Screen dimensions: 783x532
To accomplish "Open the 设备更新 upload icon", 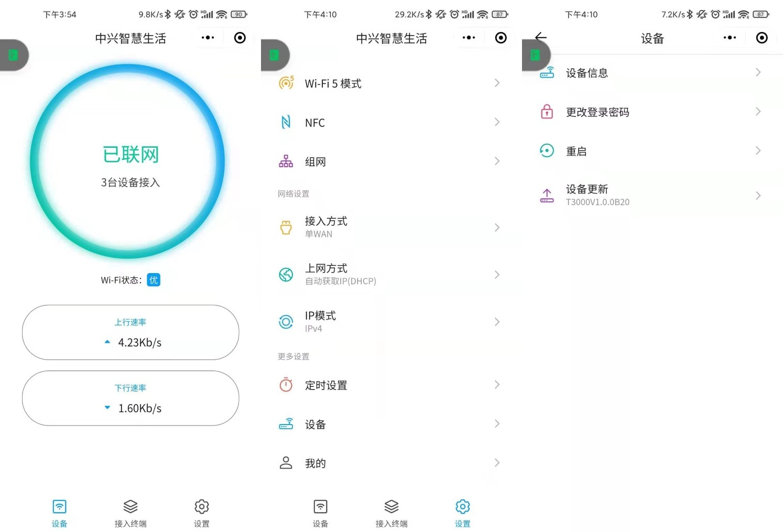I will (x=547, y=196).
